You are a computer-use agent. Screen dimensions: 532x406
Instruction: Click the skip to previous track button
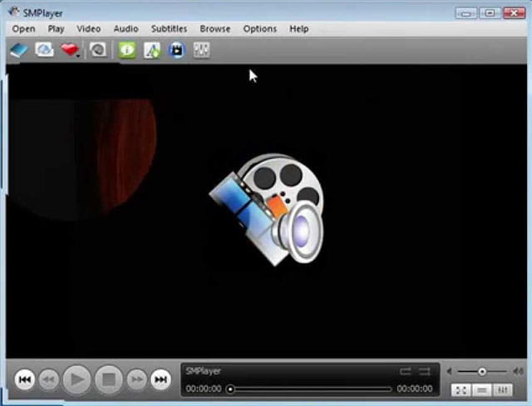24,379
